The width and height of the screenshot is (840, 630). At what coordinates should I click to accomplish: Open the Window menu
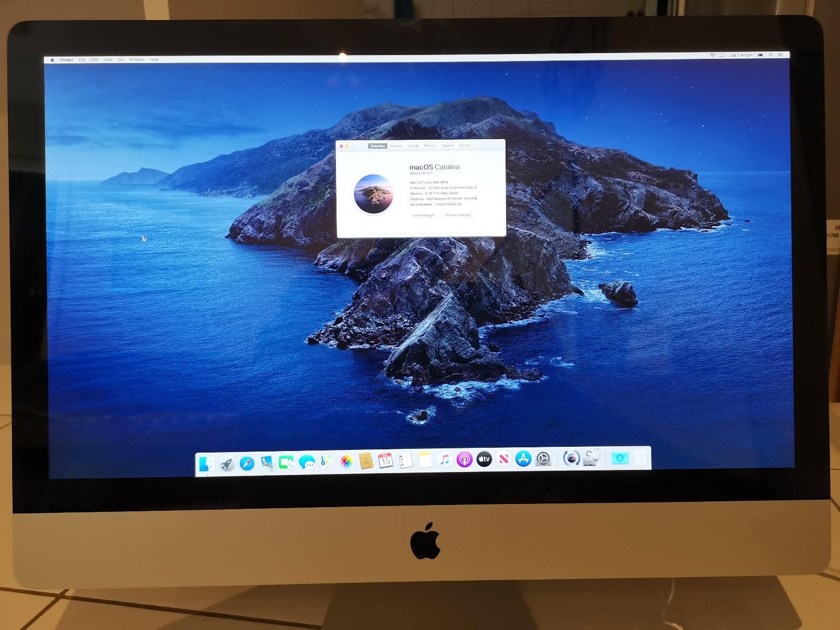(136, 59)
